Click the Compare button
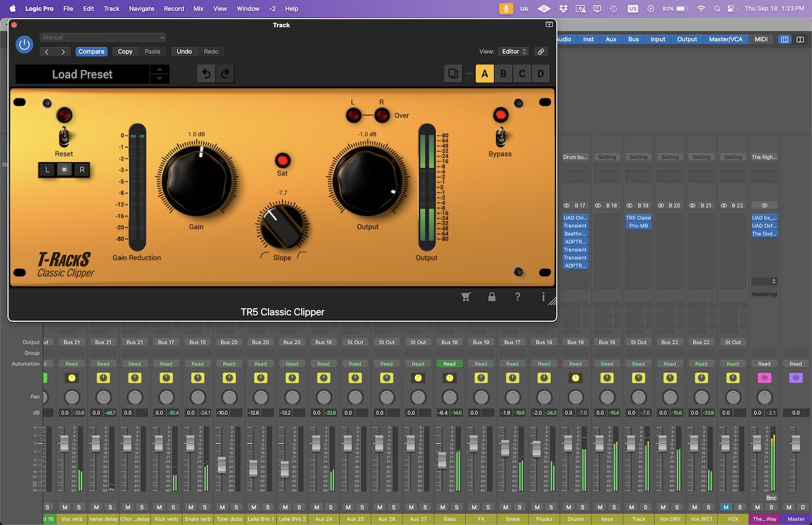812x525 pixels. [91, 51]
